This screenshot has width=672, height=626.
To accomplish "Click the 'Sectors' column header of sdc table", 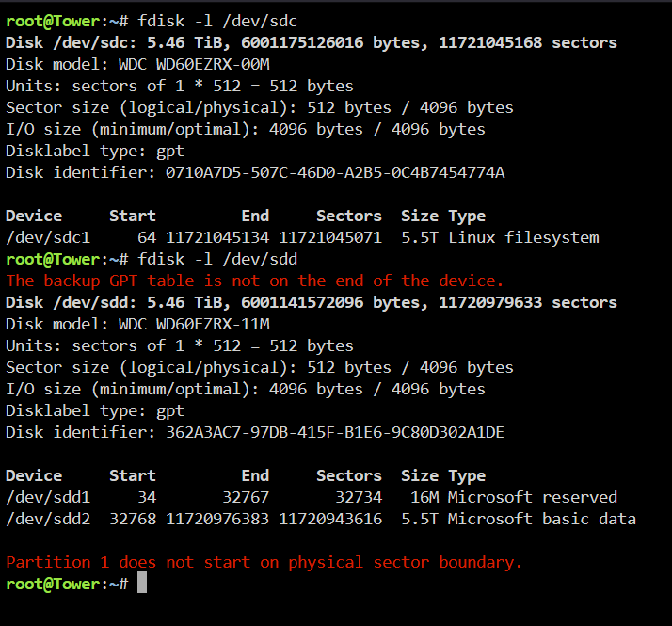I will (349, 217).
